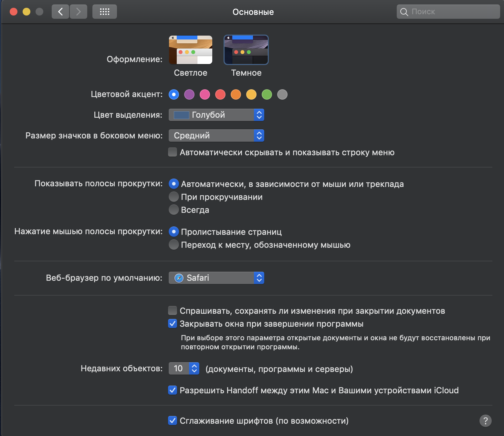Select the Темное appearance thumbnail
504x436 pixels.
246,50
